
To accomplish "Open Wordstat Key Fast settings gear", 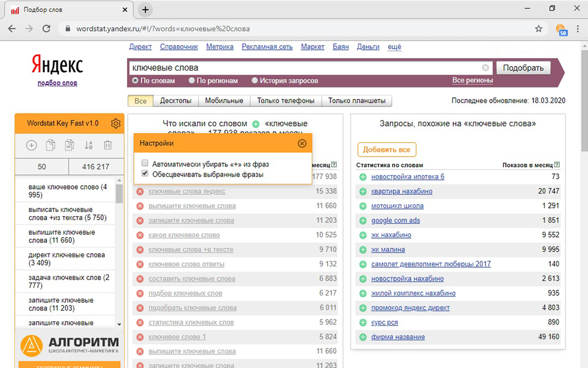I will tap(116, 123).
